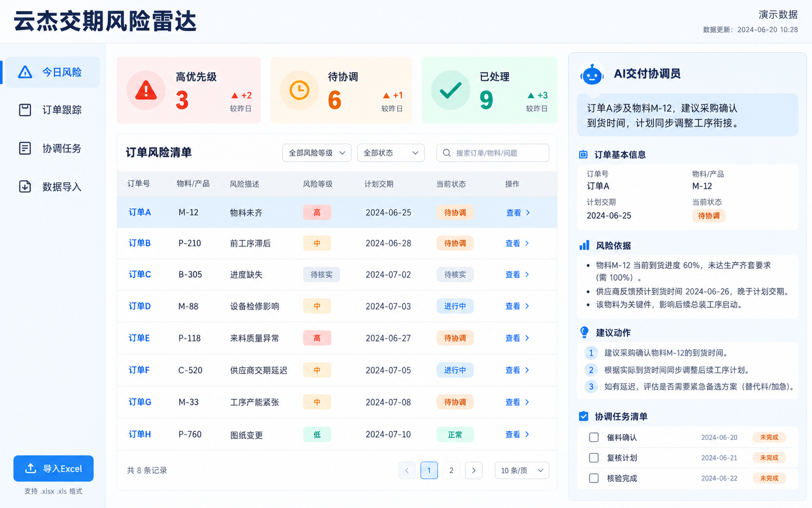Open the 订单G order link
812x508 pixels.
(140, 402)
